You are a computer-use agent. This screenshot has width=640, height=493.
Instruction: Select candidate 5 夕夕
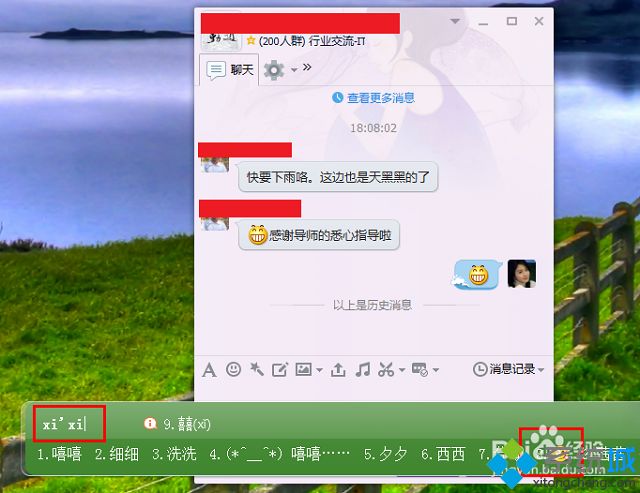(386, 454)
